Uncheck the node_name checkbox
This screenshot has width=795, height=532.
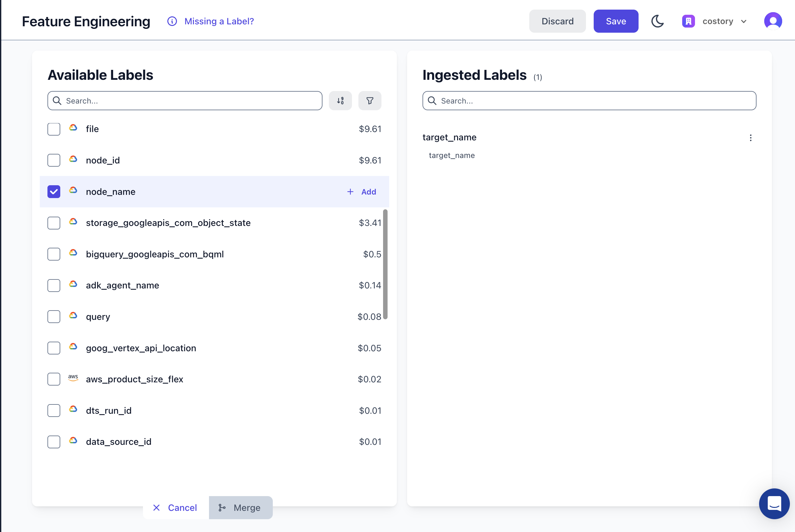[x=54, y=192]
